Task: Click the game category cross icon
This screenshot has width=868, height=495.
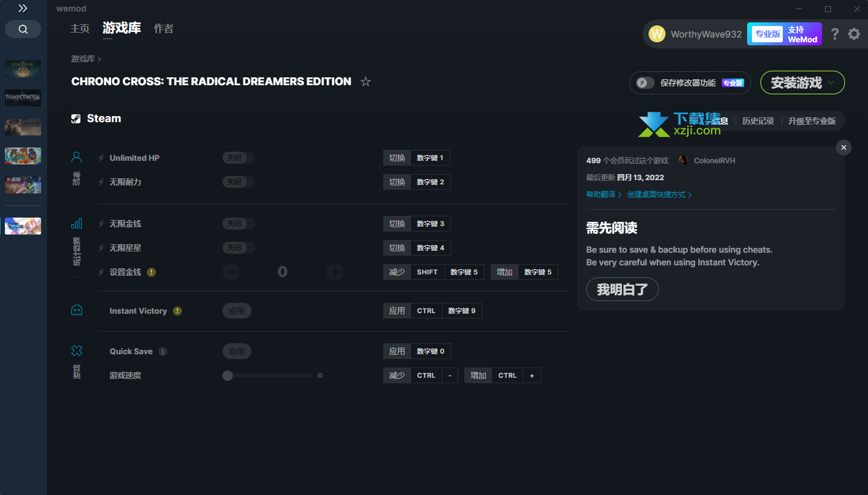Action: tap(76, 351)
